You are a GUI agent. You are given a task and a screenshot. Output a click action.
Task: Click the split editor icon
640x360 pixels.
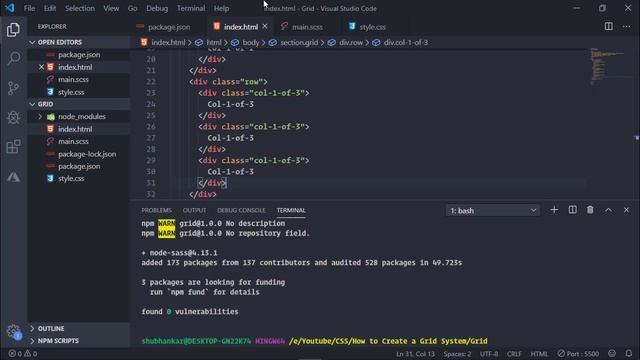[608, 27]
